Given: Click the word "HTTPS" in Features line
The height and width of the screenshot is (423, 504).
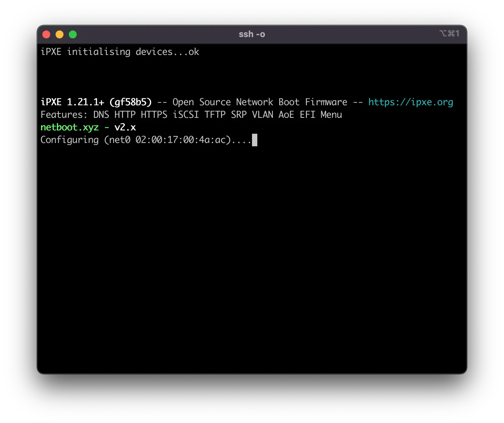Looking at the screenshot, I should click(154, 115).
